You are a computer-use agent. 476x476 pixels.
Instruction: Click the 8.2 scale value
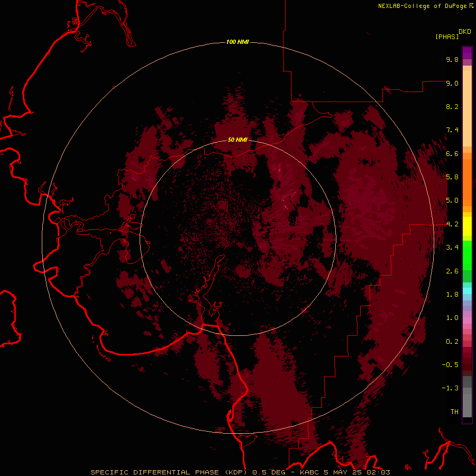(x=452, y=106)
